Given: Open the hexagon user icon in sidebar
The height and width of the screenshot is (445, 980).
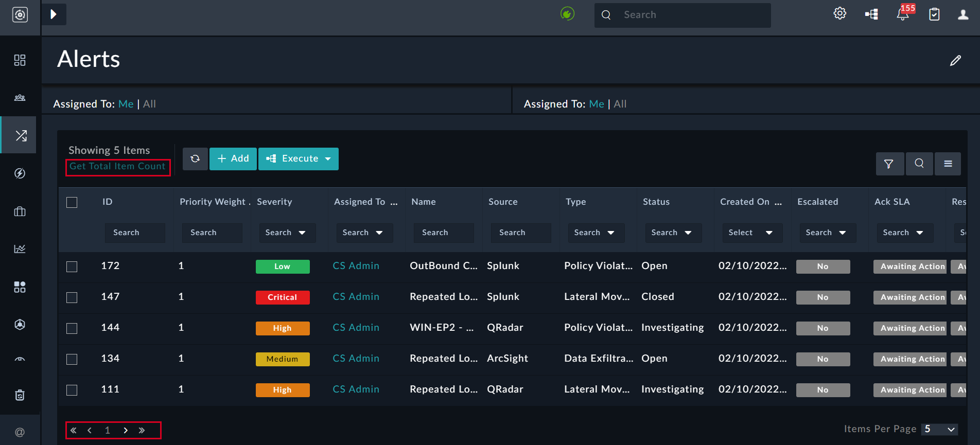Looking at the screenshot, I should (20, 325).
